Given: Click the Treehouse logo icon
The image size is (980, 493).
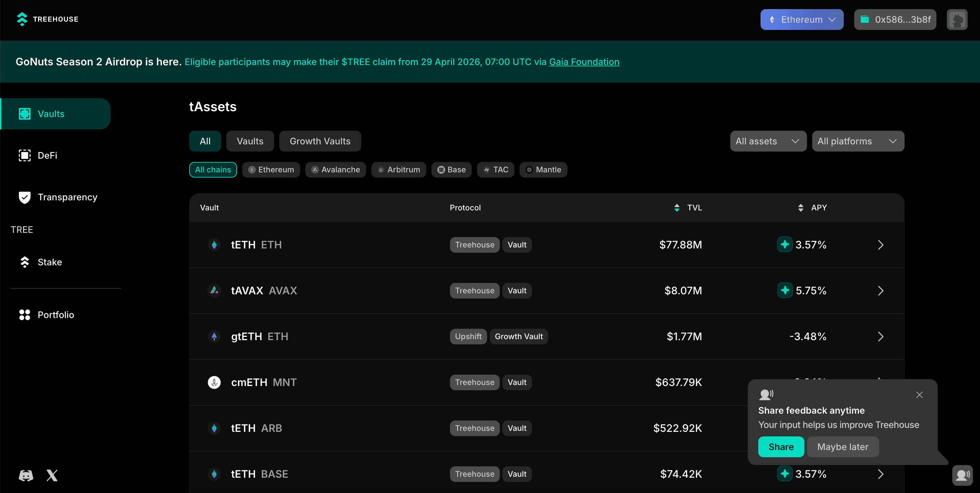Looking at the screenshot, I should click(x=22, y=19).
